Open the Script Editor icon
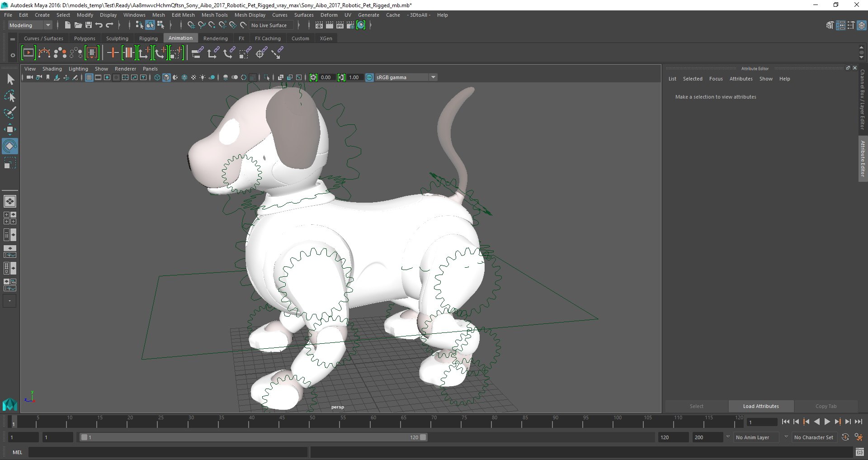Screen dimensions: 868x460 (859, 452)
